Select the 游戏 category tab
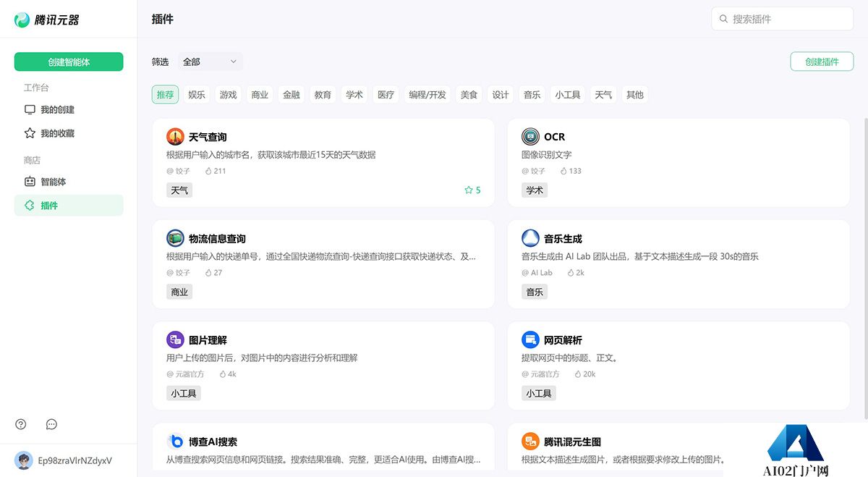This screenshot has width=868, height=477. coord(229,95)
